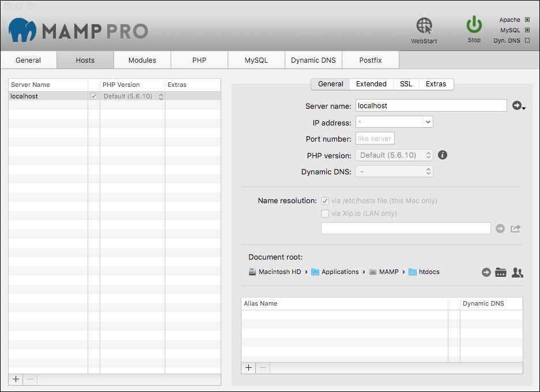Add a new host with plus button
540x392 pixels.
coord(16,379)
